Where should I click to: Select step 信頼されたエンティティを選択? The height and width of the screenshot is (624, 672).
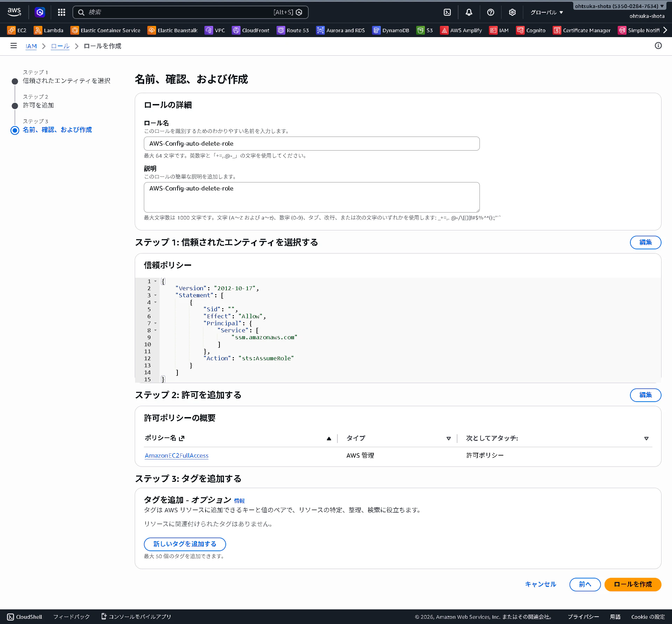coord(66,81)
